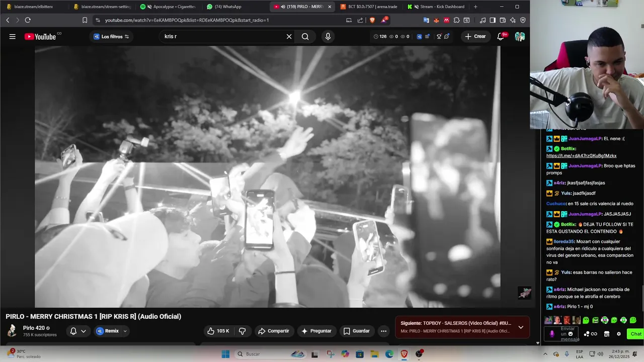The height and width of the screenshot is (362, 644).
Task: Open the trophy icon in YouTube toolbar
Action: pos(439,36)
